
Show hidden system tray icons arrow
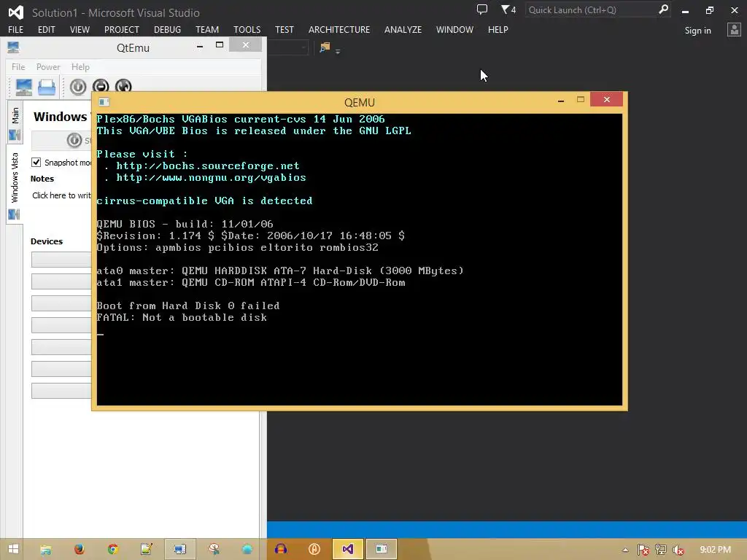(x=625, y=550)
